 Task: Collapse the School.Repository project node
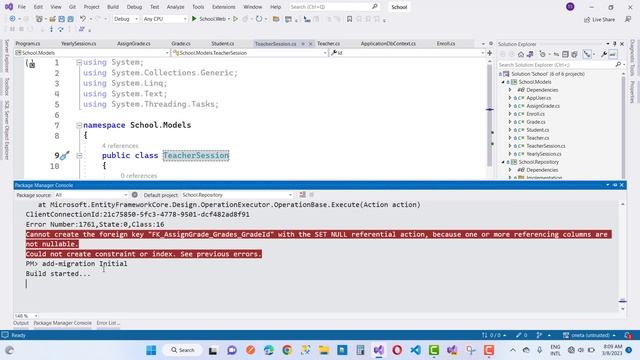(503, 162)
